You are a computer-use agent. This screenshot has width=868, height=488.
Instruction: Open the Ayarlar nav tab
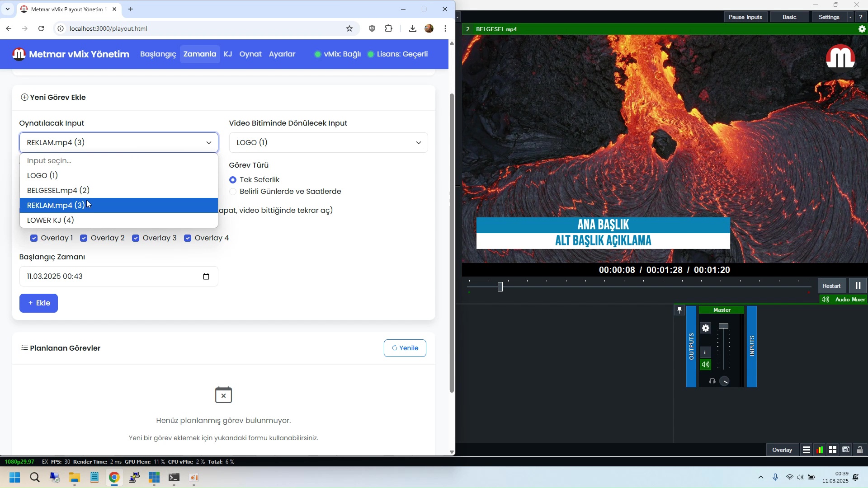point(282,54)
